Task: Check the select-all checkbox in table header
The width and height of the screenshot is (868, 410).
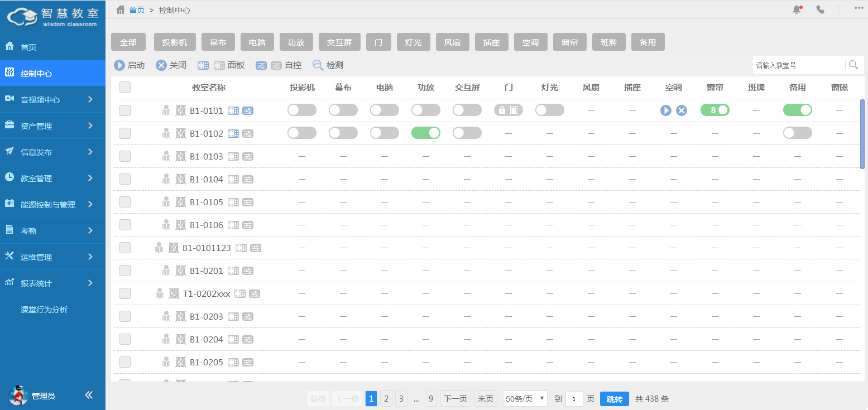Action: coord(125,87)
